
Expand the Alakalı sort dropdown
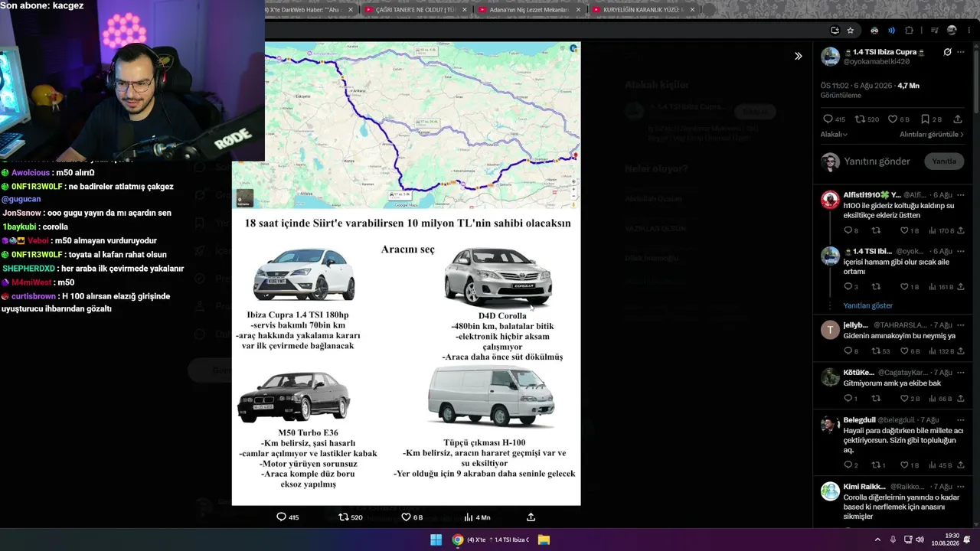pos(834,135)
